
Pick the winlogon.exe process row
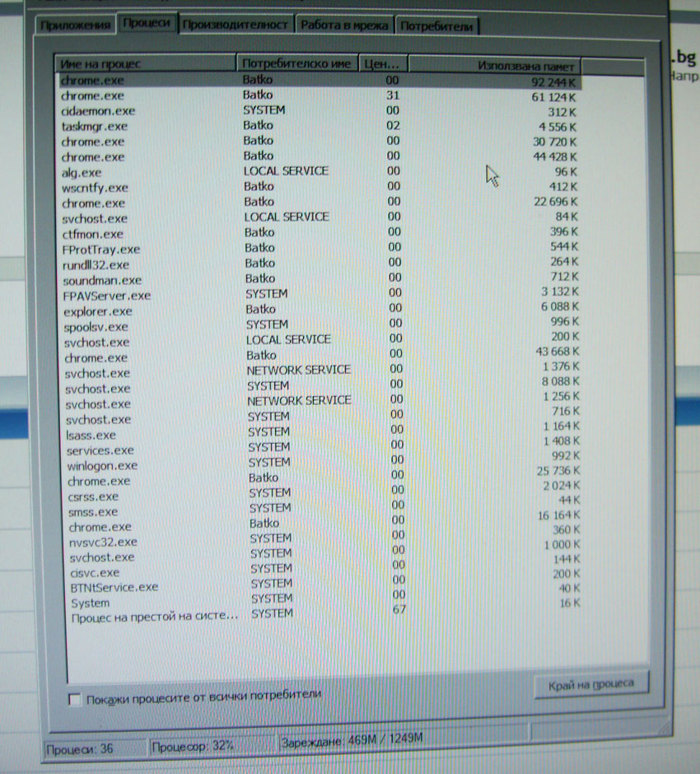tap(102, 466)
